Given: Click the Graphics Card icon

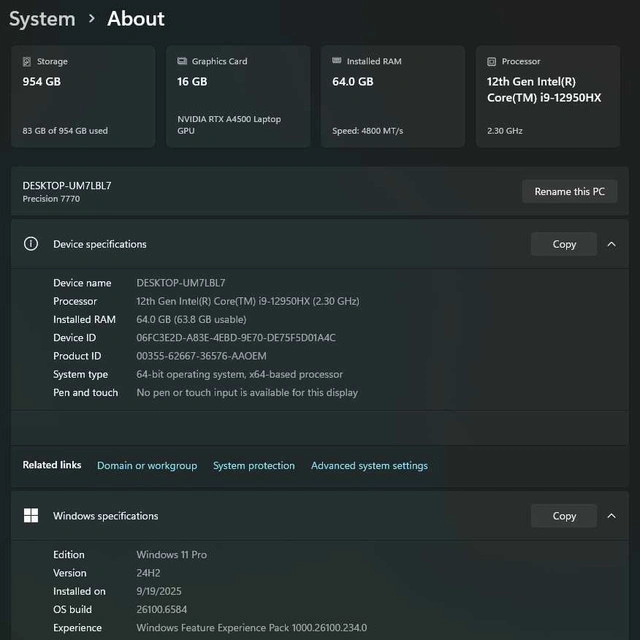Looking at the screenshot, I should click(182, 61).
